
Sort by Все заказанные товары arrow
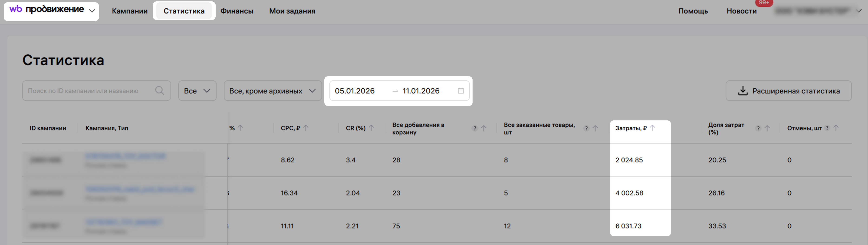click(x=595, y=128)
